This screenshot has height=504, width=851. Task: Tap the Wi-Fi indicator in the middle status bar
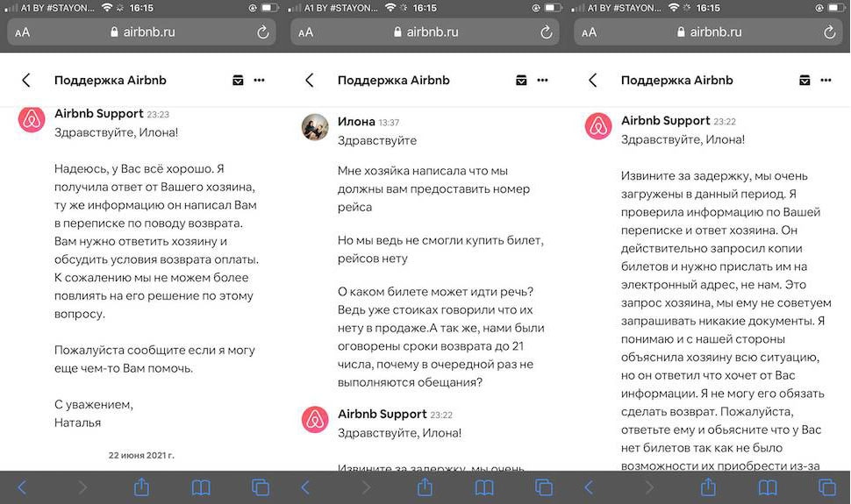click(390, 8)
